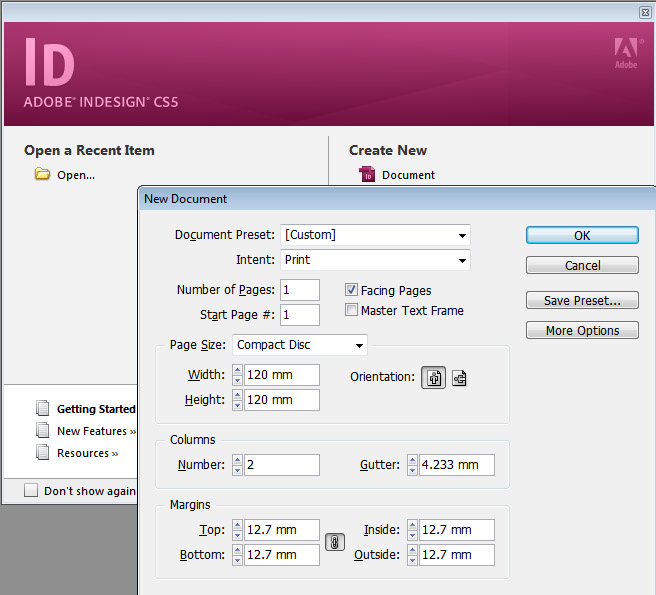This screenshot has height=595, width=656.
Task: Open the Intent dropdown
Action: tap(375, 260)
